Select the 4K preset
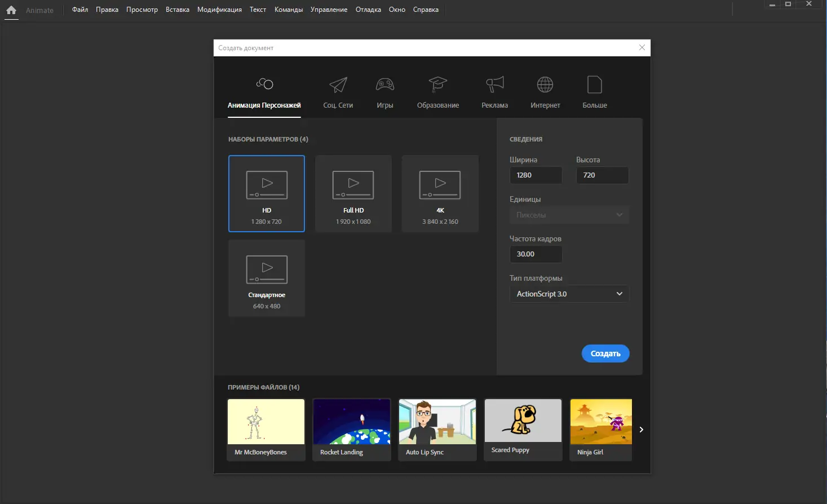The image size is (827, 504). coord(440,193)
